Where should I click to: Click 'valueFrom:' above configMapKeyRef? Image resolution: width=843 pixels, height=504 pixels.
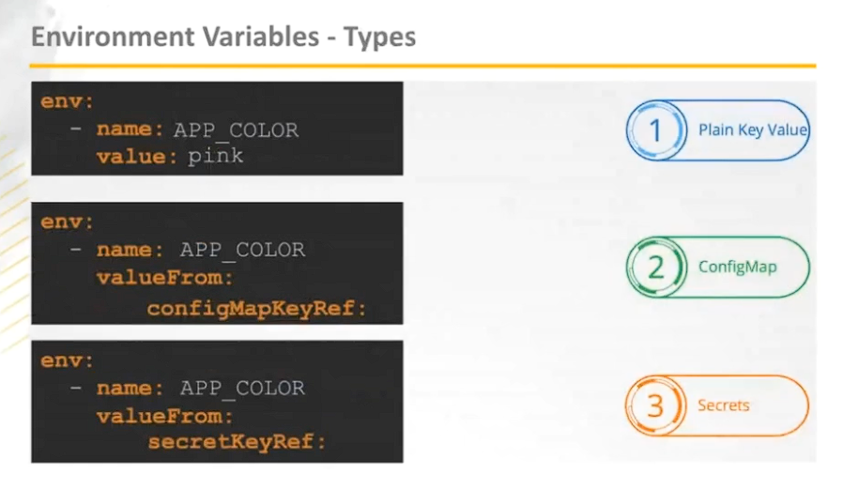point(164,278)
